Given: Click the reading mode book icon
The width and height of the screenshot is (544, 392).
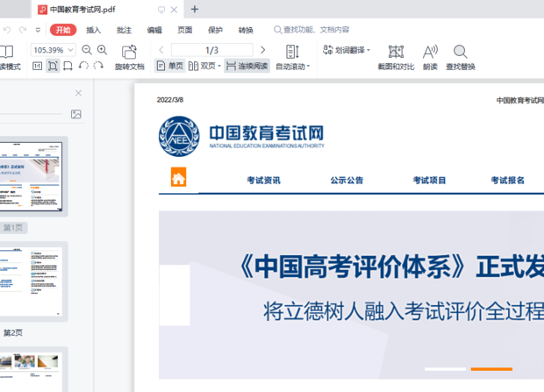Looking at the screenshot, I should click(x=7, y=52).
